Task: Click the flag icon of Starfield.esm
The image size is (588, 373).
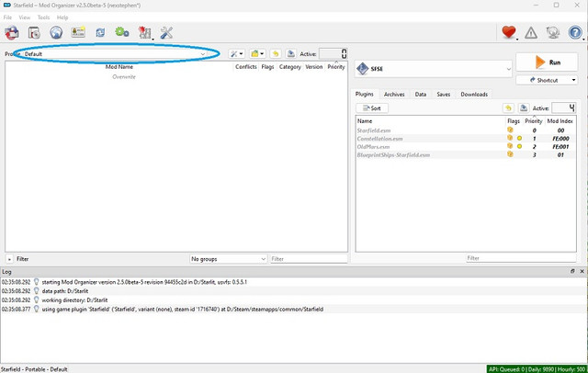Action: tap(510, 130)
